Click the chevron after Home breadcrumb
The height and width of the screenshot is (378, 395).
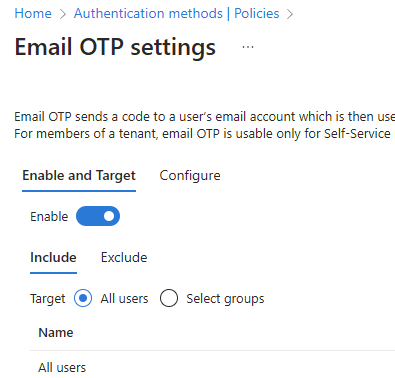[x=63, y=14]
